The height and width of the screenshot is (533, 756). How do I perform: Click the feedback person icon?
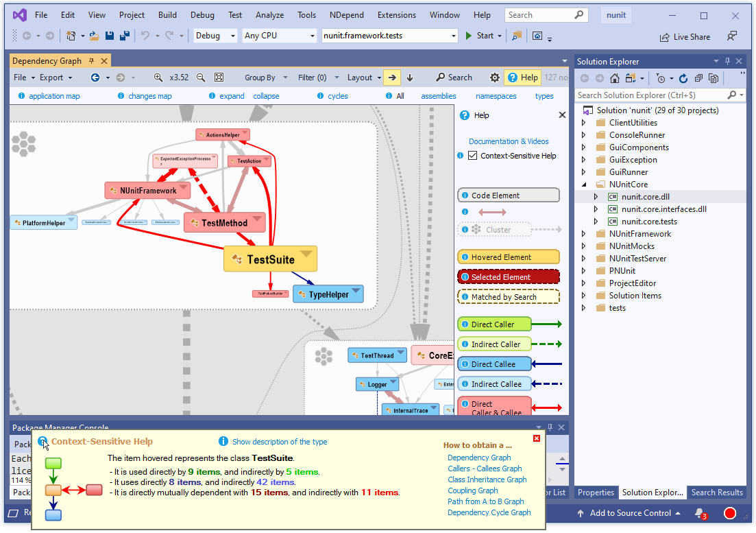pos(732,36)
